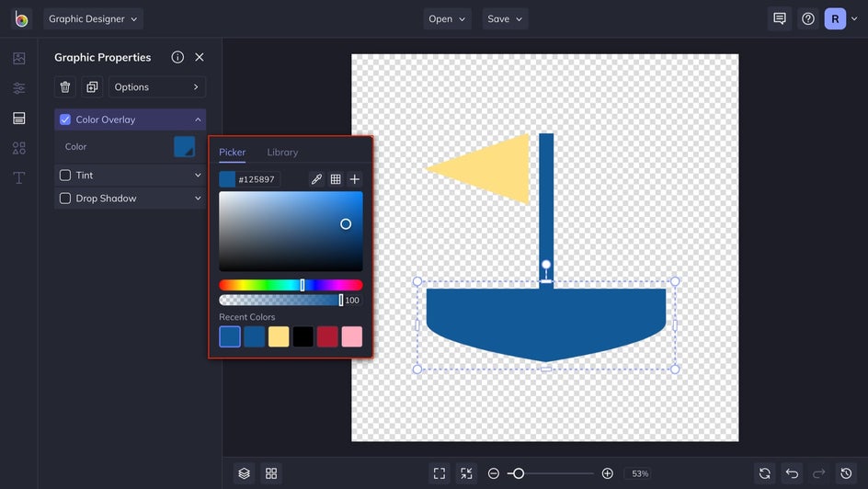868x489 pixels.
Task: Click the reset refresh icon
Action: pyautogui.click(x=764, y=473)
